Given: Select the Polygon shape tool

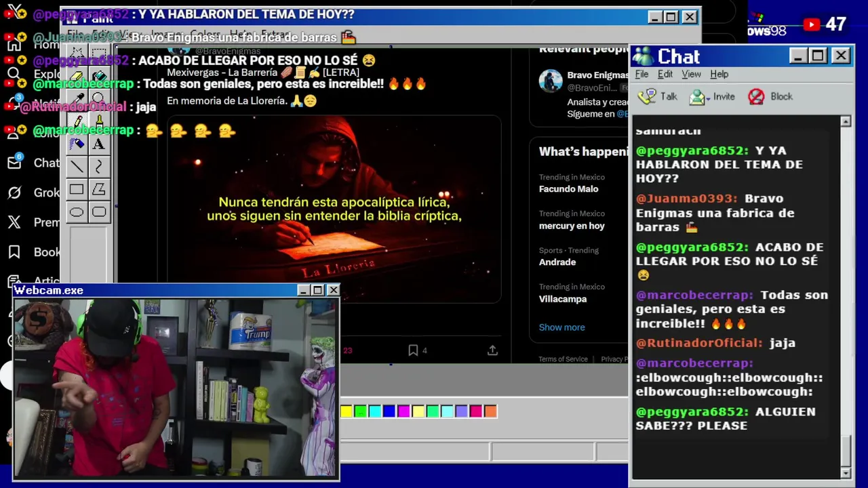Looking at the screenshot, I should (x=99, y=190).
